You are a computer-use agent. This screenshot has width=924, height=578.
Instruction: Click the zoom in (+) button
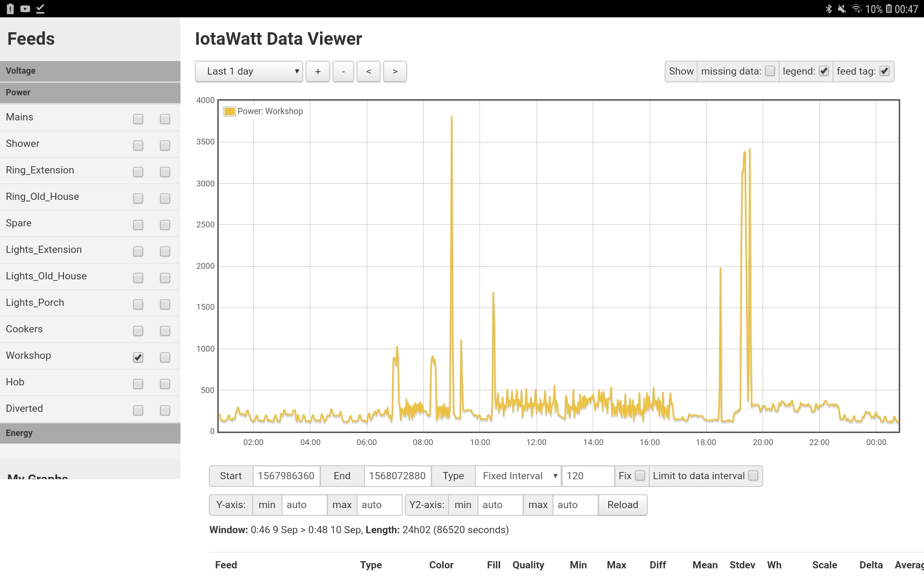pyautogui.click(x=318, y=71)
